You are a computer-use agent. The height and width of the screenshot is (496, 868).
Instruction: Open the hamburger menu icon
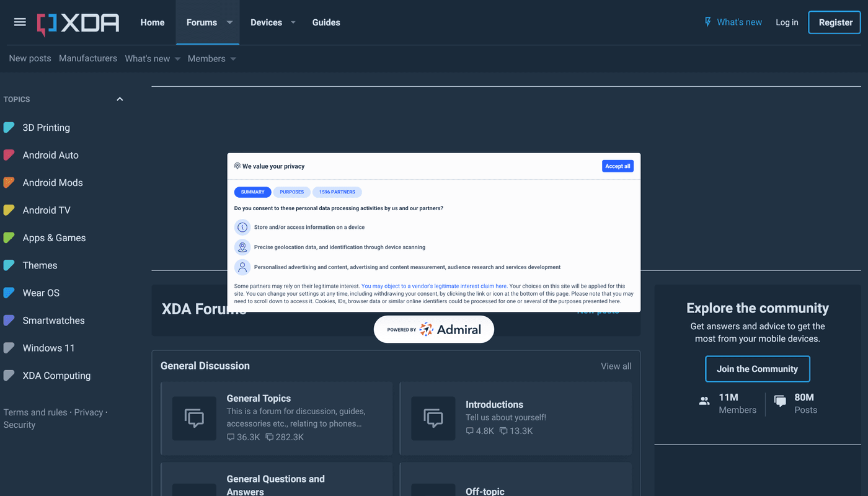pos(20,22)
